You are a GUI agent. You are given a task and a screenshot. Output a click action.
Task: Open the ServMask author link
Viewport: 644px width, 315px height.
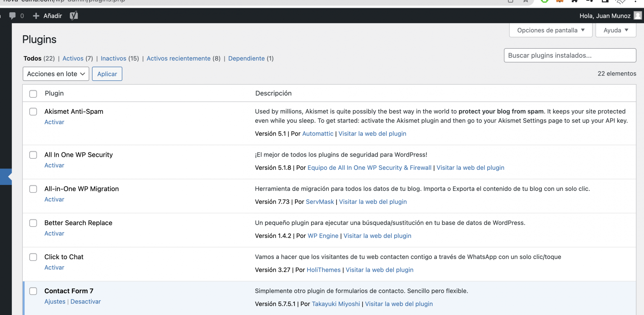coord(320,202)
